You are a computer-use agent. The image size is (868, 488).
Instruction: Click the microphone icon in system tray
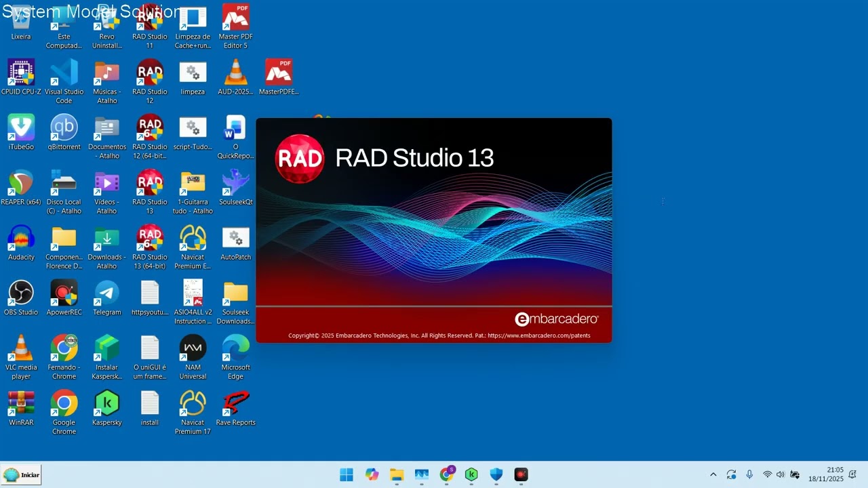click(749, 474)
